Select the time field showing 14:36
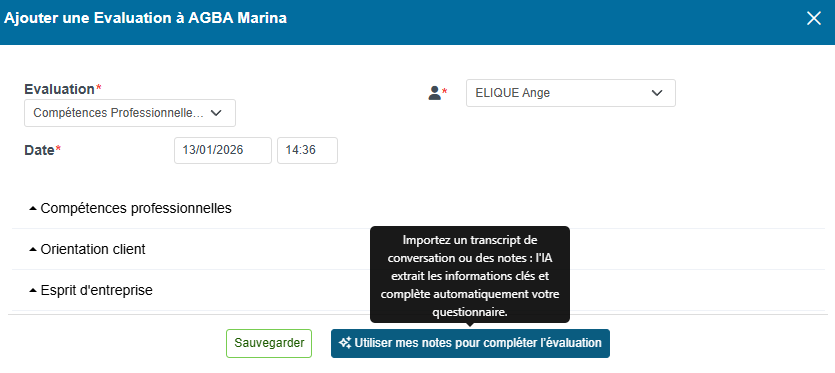This screenshot has height=373, width=835. 307,150
